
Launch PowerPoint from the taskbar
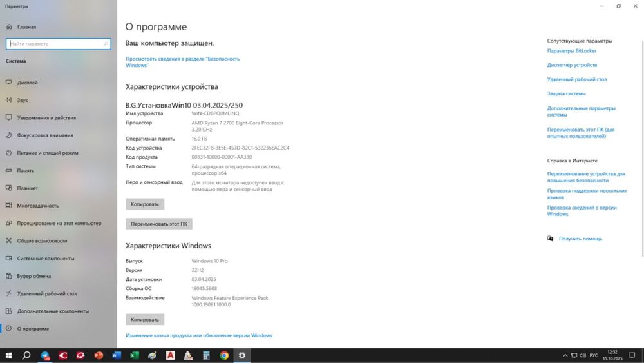(x=99, y=355)
